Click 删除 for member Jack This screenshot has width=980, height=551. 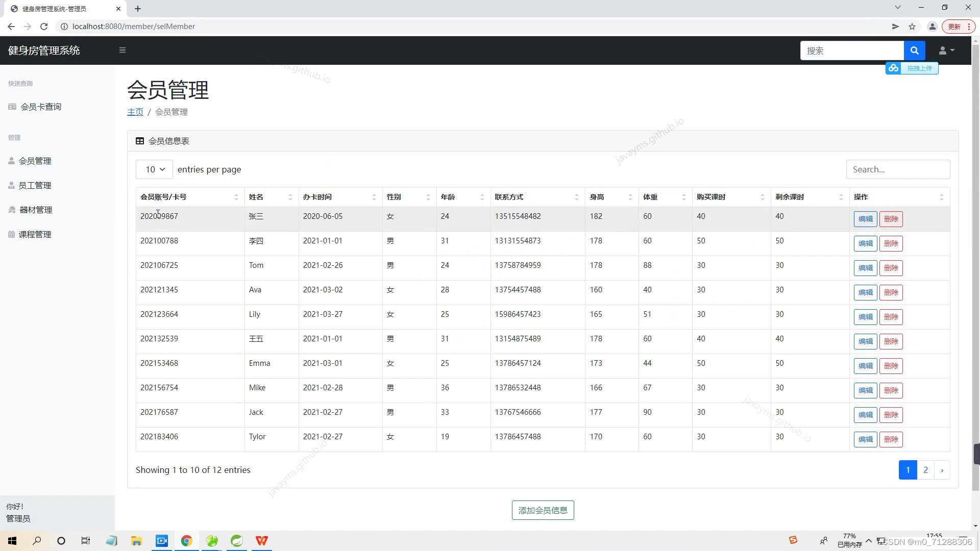(x=891, y=415)
